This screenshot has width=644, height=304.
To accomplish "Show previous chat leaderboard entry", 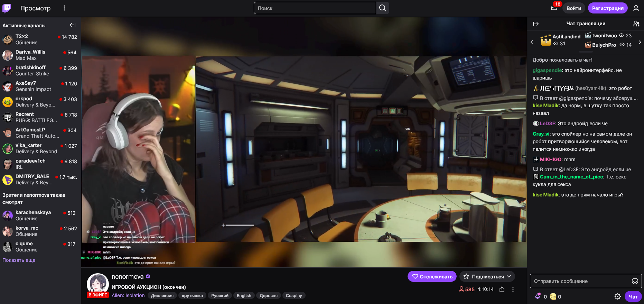I will click(x=532, y=42).
